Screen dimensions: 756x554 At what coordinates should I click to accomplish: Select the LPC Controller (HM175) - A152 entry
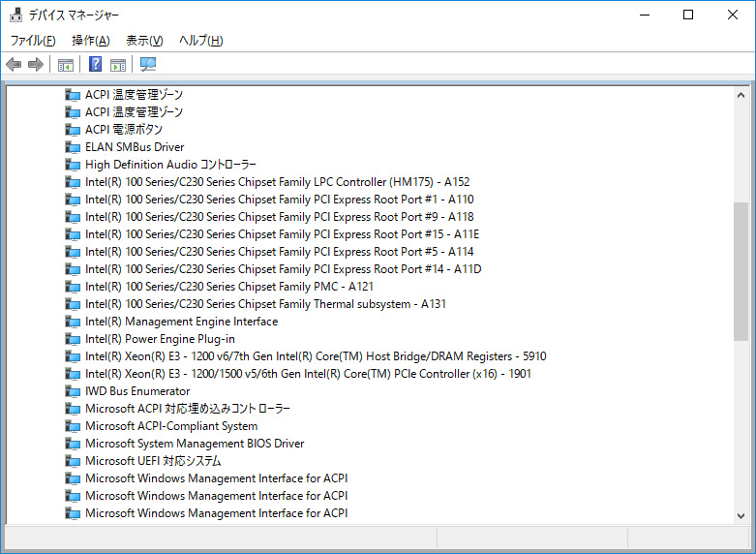(277, 182)
